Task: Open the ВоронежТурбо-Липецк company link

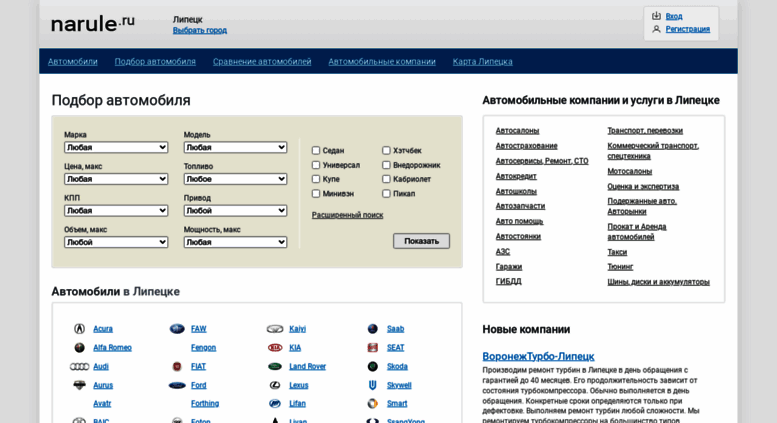Action: point(538,356)
